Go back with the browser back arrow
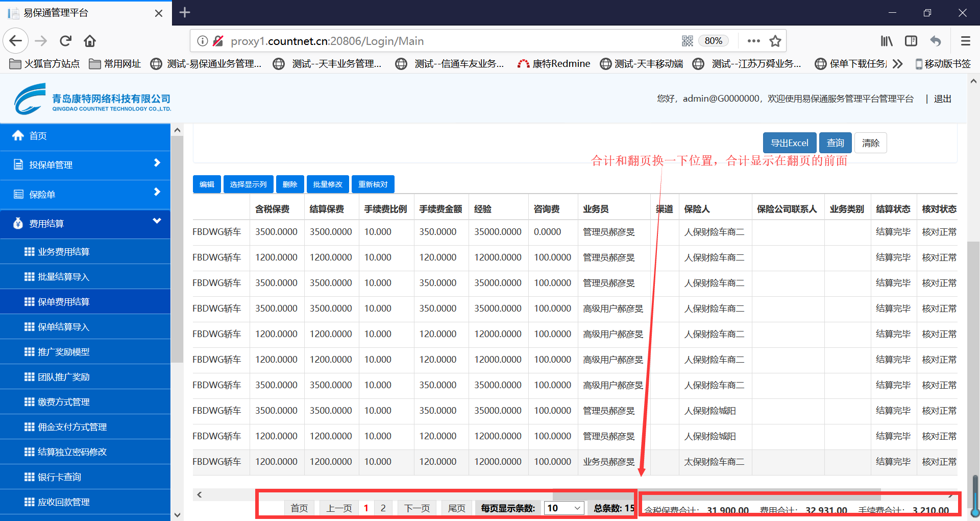 coord(16,41)
